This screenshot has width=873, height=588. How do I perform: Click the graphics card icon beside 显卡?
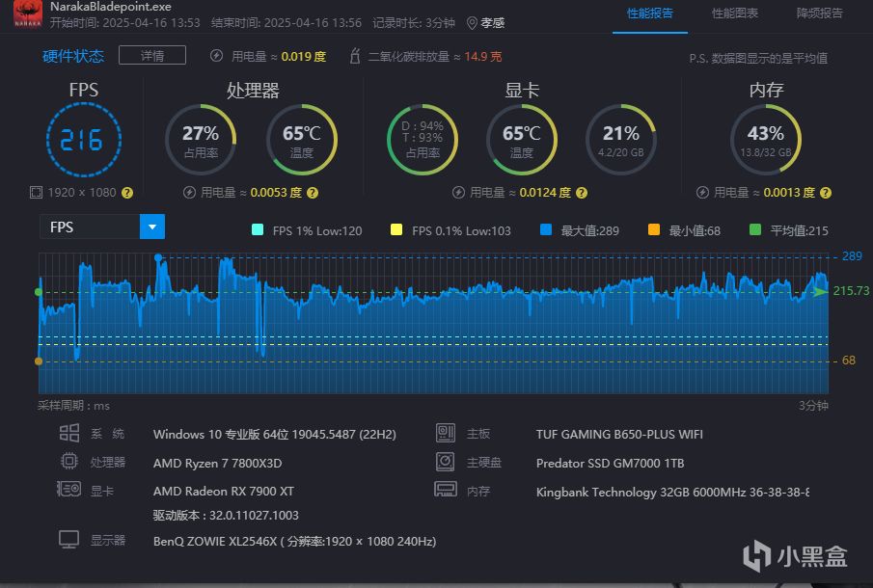69,490
